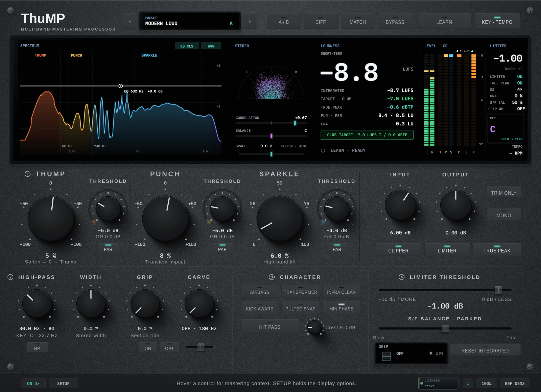541x392 pixels.
Task: Click the CARVE knob
Action: (x=199, y=304)
